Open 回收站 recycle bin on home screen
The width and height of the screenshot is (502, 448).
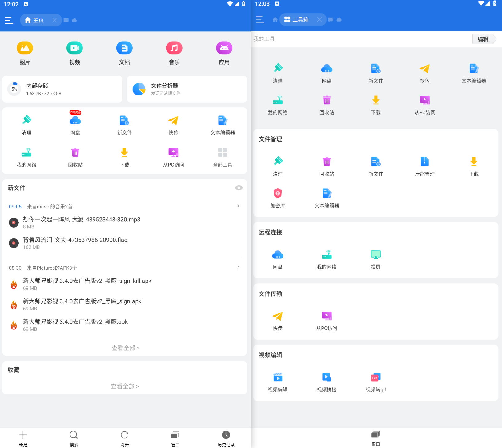(75, 157)
